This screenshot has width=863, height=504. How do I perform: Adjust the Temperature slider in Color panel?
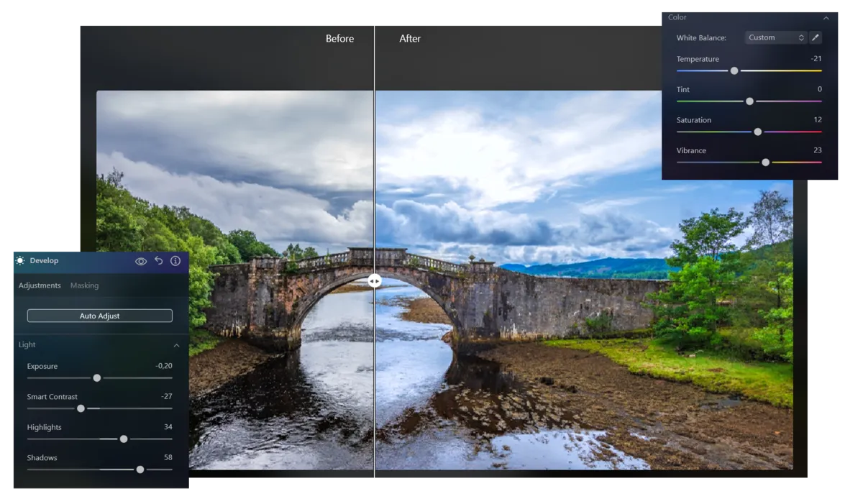734,70
